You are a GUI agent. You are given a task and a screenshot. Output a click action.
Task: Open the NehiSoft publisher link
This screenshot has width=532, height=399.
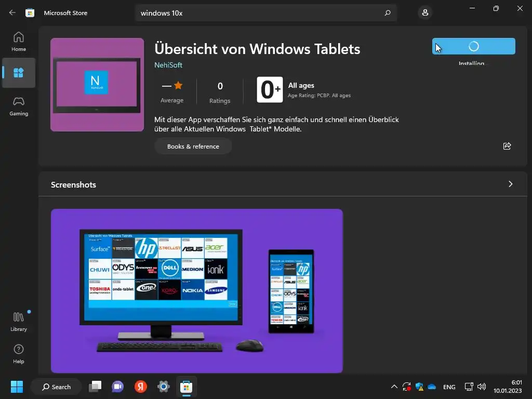click(168, 65)
